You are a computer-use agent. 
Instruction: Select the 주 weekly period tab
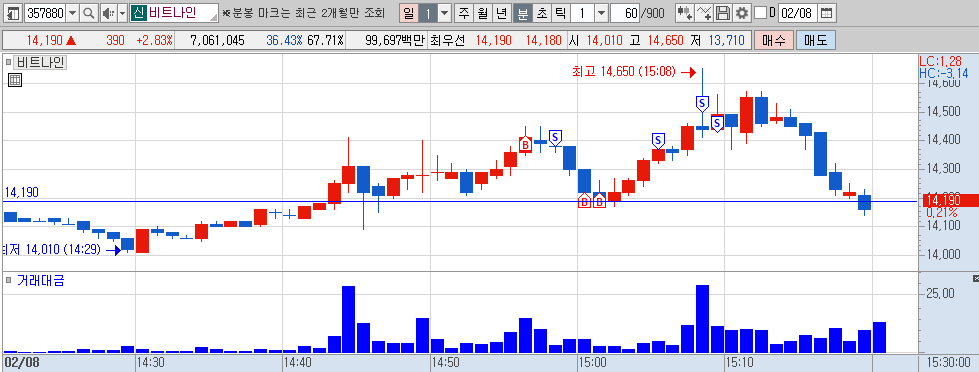464,12
